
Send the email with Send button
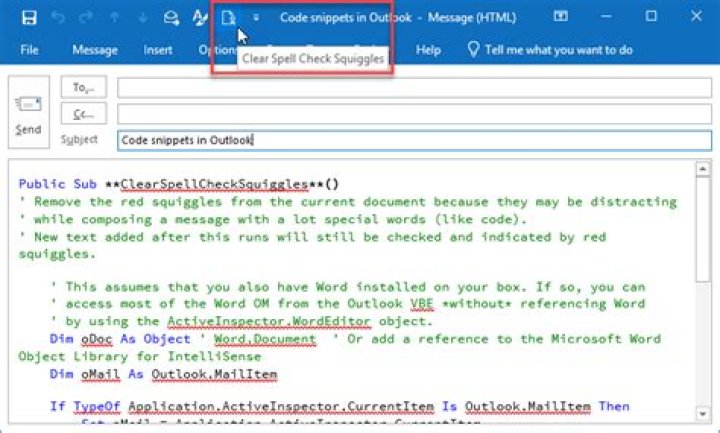[x=28, y=112]
